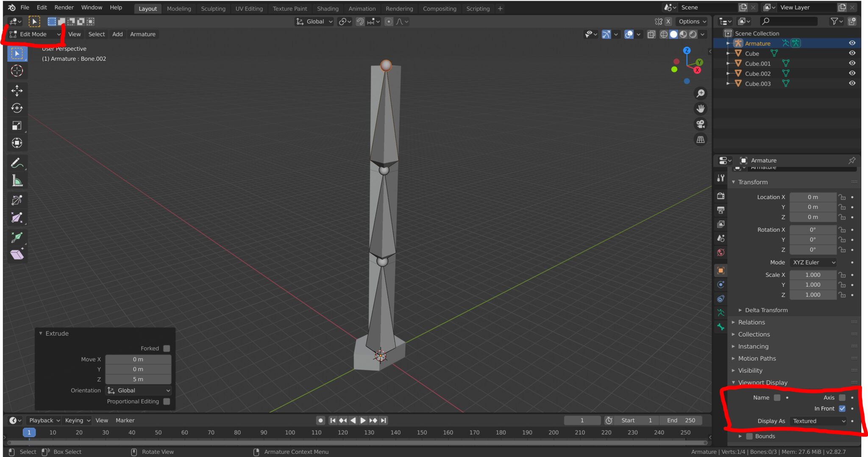Click frame 1 on the timeline slider
868x457 pixels.
tap(29, 432)
